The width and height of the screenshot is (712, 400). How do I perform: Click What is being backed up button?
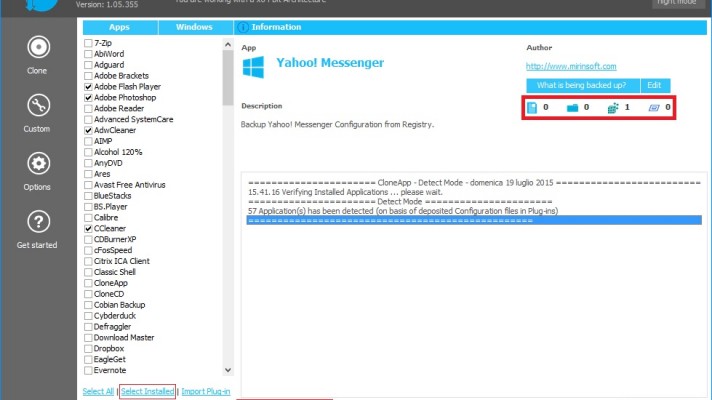click(x=583, y=85)
